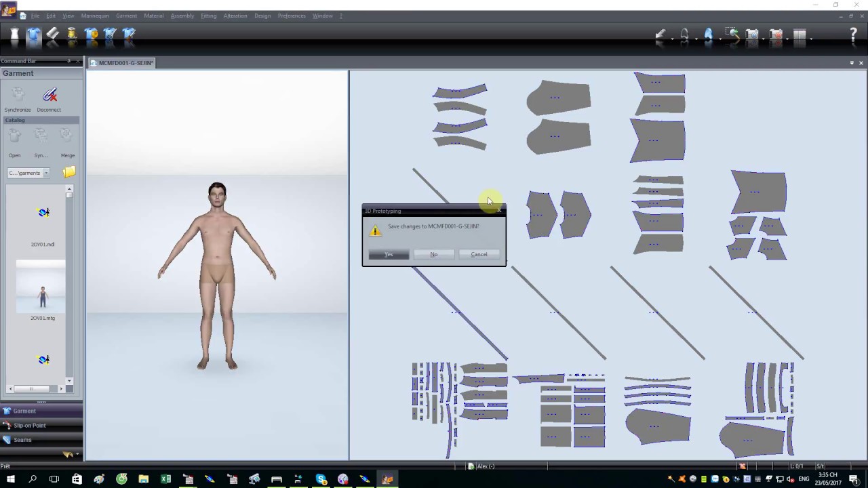Expand window layout dropdown arrow
This screenshot has height=488, width=868.
point(811,38)
